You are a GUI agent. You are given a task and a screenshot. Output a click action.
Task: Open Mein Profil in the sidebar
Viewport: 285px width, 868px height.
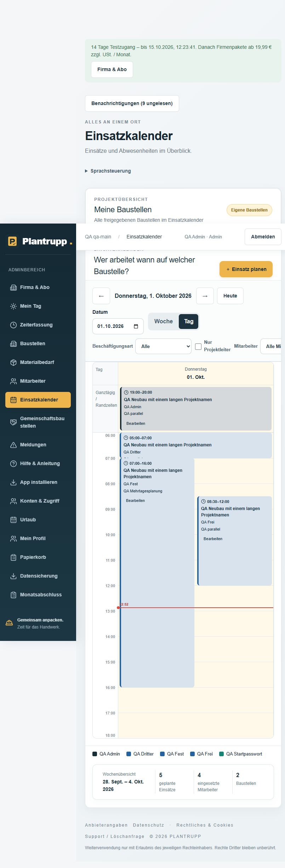[x=38, y=539]
